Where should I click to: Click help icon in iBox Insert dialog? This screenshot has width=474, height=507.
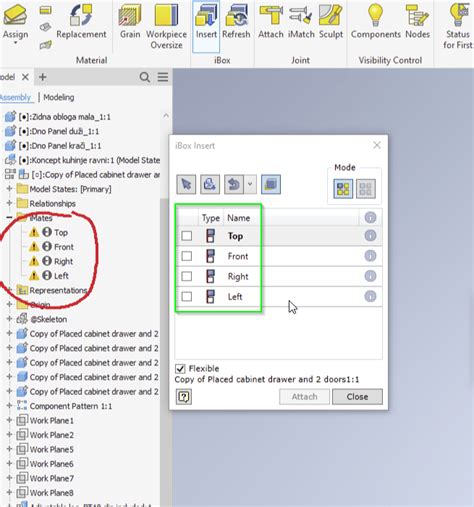[184, 397]
